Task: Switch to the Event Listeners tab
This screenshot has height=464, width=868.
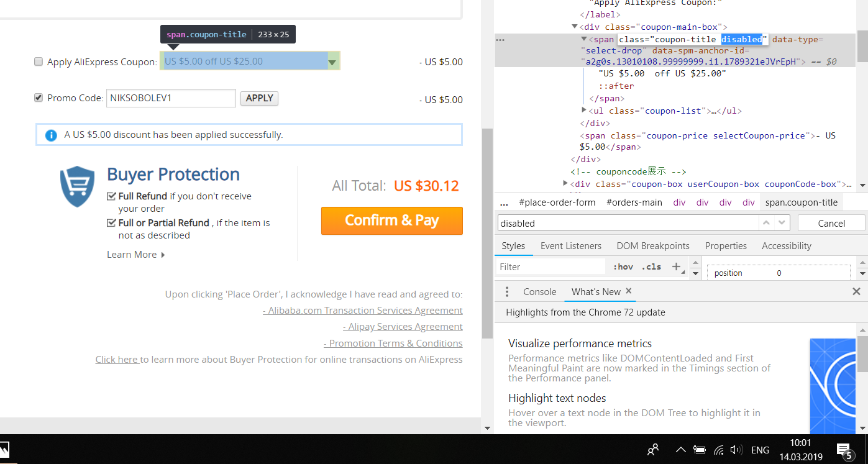Action: pyautogui.click(x=571, y=246)
